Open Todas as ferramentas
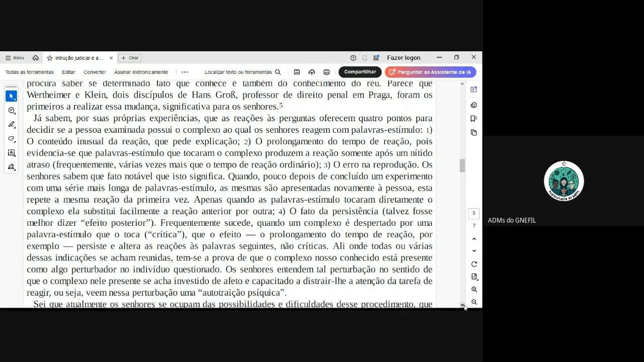 [x=29, y=72]
